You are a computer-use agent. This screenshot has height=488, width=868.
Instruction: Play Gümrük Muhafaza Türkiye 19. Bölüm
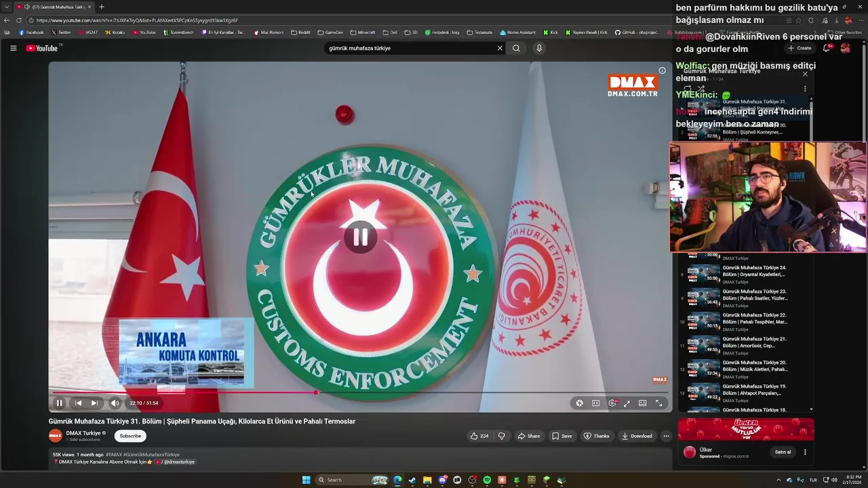point(746,392)
